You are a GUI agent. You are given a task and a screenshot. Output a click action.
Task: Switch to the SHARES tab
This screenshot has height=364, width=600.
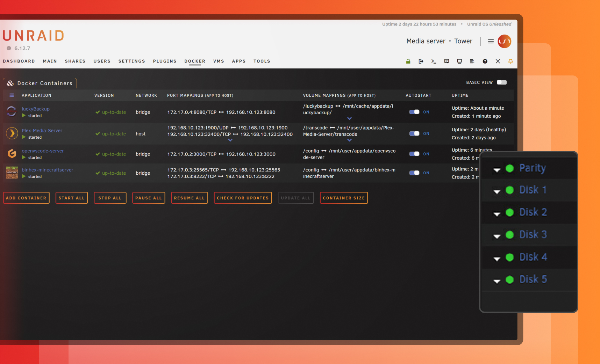pos(75,61)
